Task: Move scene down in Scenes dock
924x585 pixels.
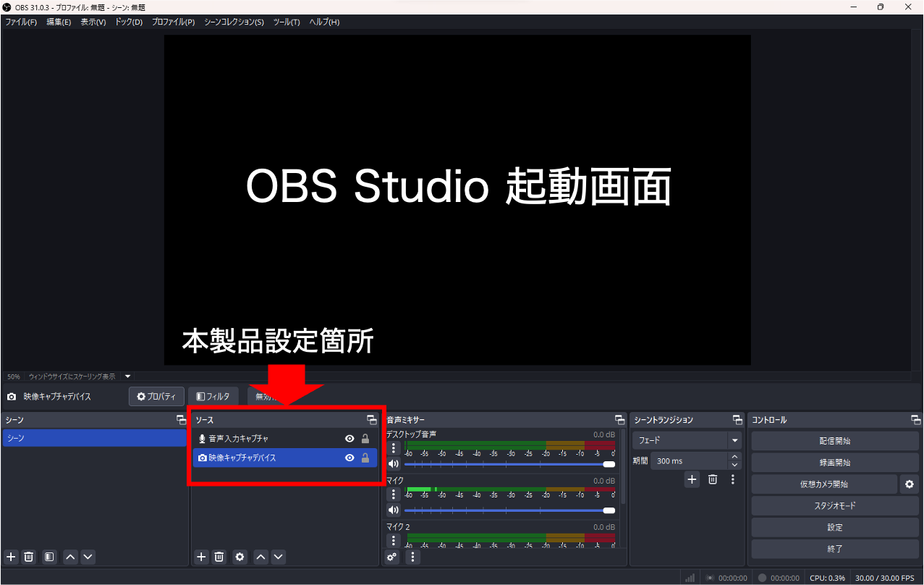Action: tap(88, 557)
